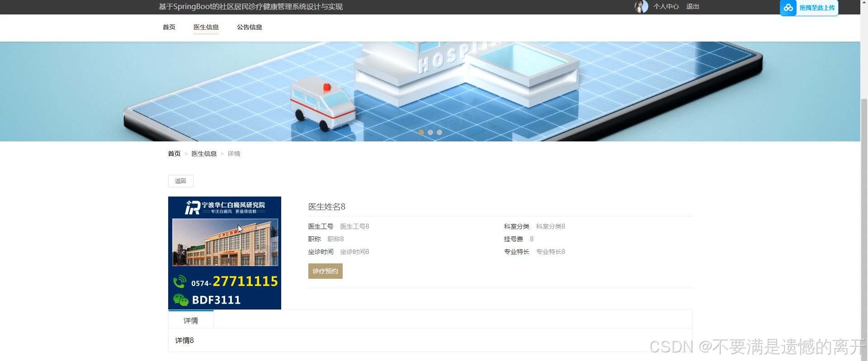Image resolution: width=868 pixels, height=361 pixels.
Task: Click 首页 in the breadcrumb
Action: pos(174,154)
